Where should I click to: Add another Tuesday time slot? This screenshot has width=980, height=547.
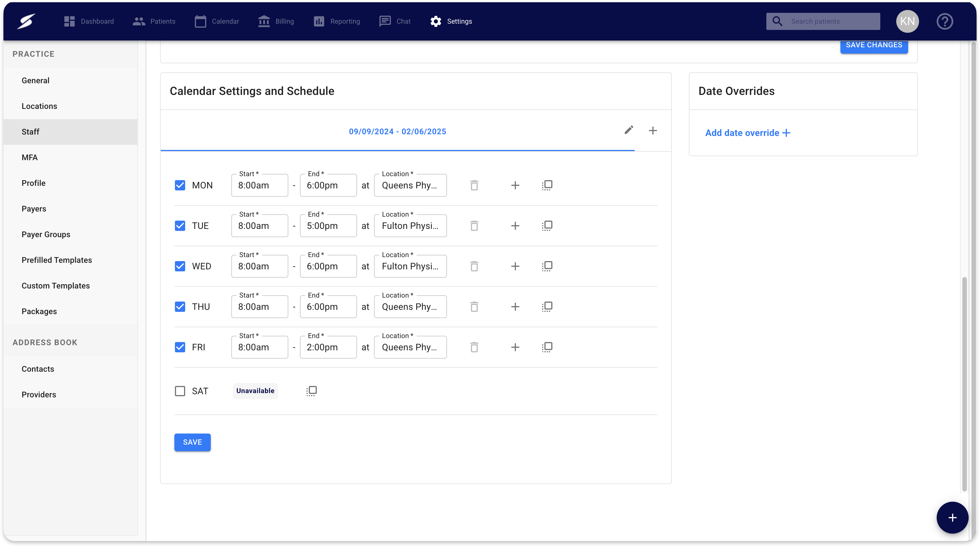pyautogui.click(x=515, y=226)
